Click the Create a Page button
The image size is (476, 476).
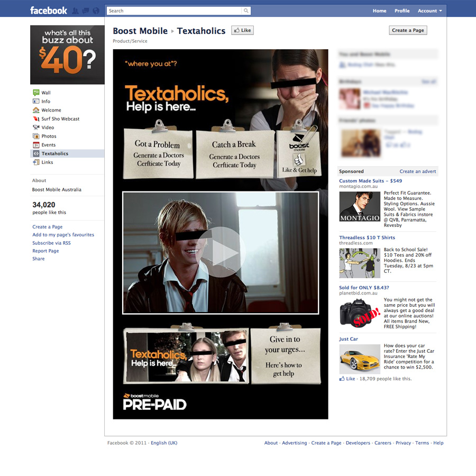coord(408,30)
